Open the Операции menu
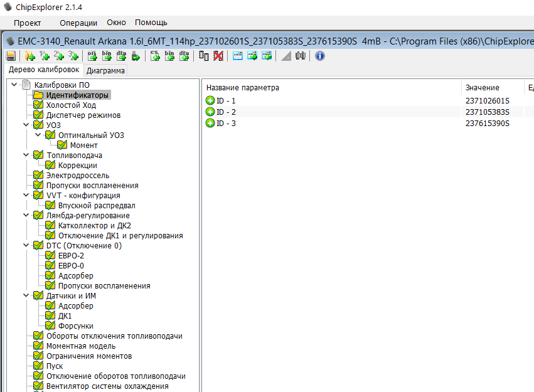 (x=78, y=23)
